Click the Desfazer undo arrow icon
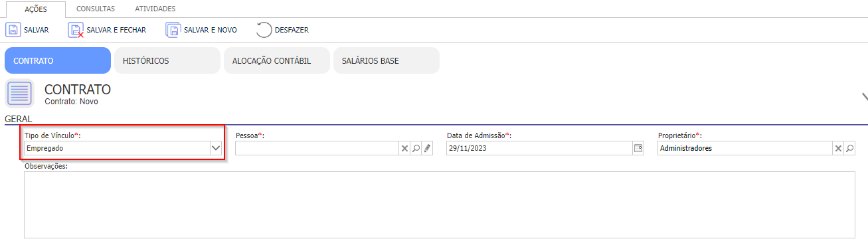 click(264, 30)
